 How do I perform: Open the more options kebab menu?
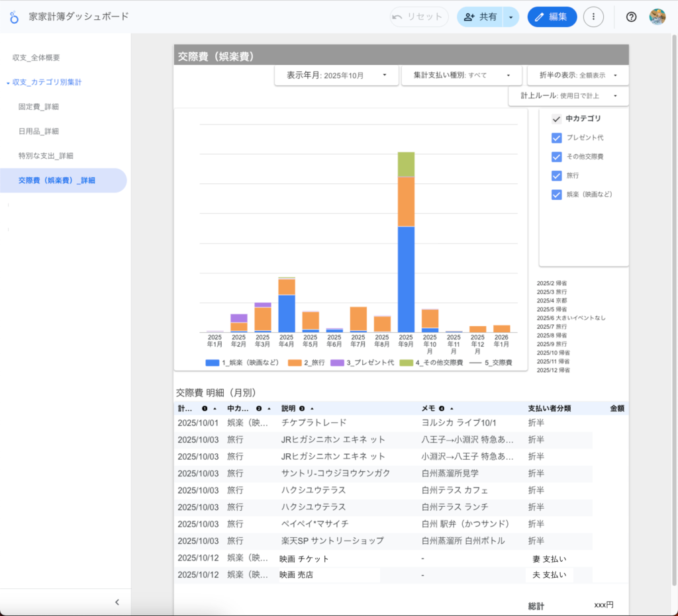pyautogui.click(x=593, y=17)
